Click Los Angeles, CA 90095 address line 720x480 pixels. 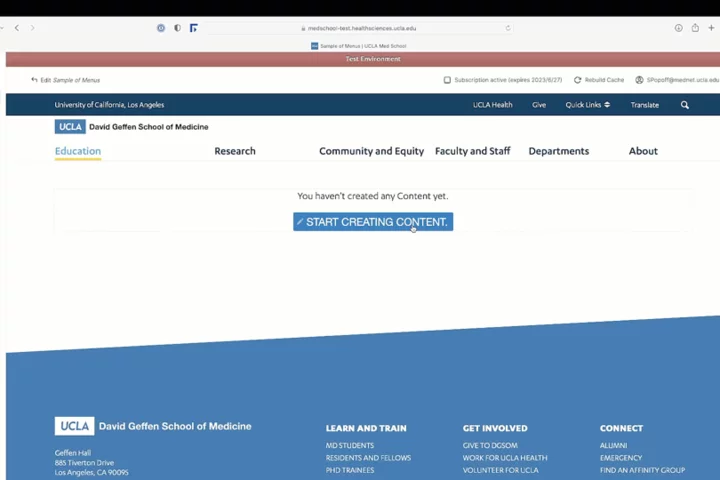(91, 473)
